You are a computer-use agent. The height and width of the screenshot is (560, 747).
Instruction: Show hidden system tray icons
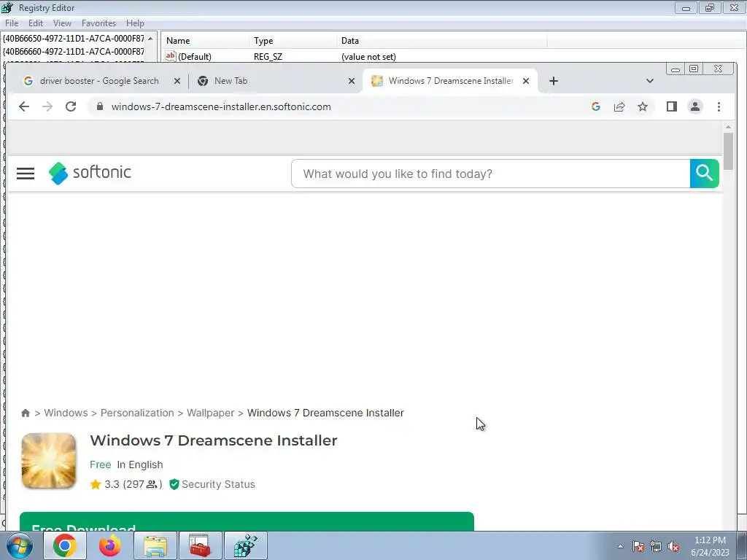[620, 546]
